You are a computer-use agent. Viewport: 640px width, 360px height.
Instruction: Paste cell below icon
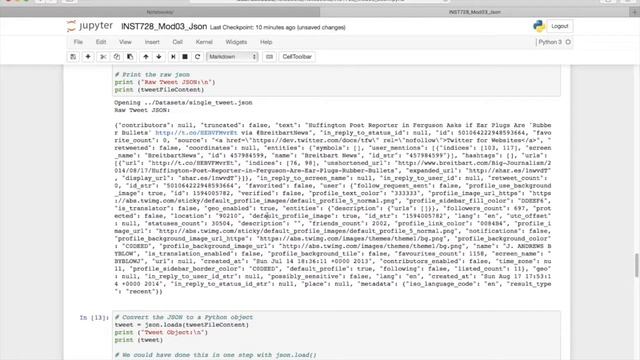(130, 57)
